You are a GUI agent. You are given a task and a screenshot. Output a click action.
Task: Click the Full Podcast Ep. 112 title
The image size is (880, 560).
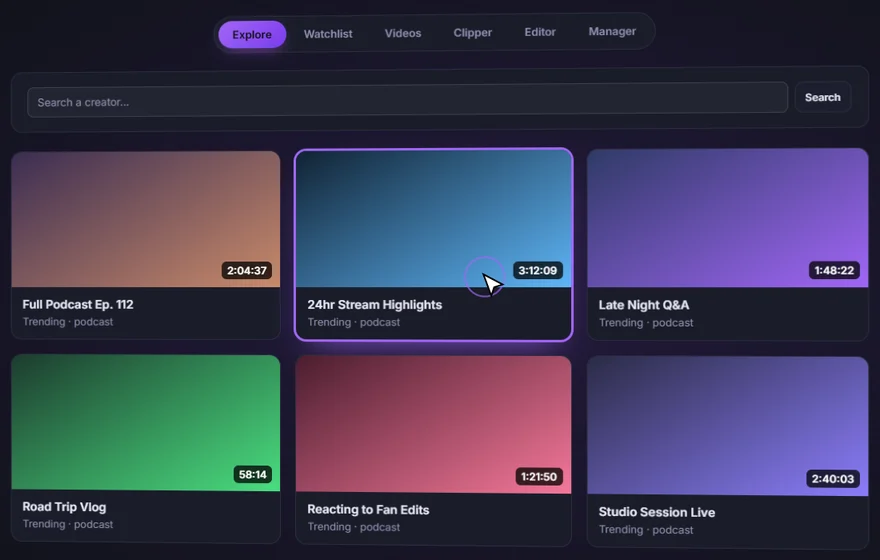[x=78, y=304]
